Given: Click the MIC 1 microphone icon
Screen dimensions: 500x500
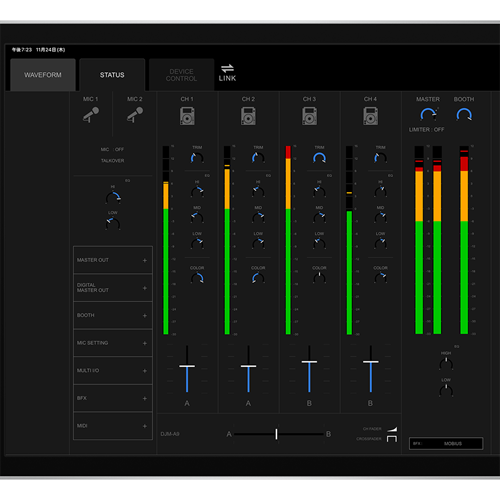Looking at the screenshot, I should (91, 115).
